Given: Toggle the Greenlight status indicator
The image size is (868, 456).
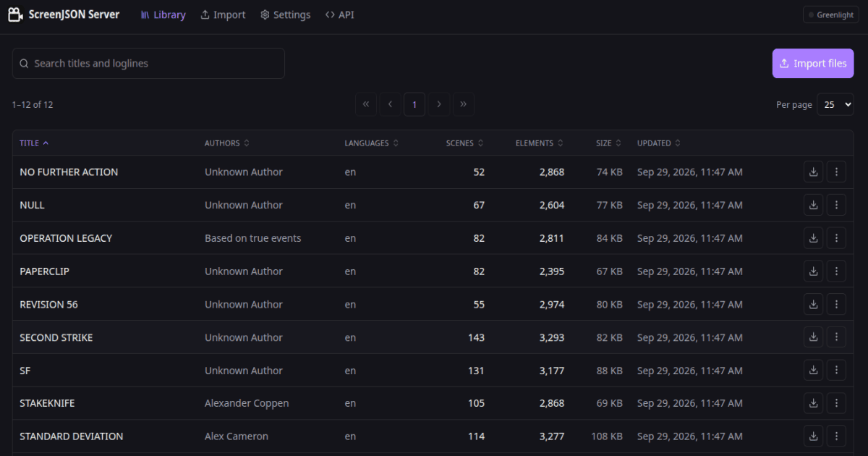Looking at the screenshot, I should 830,14.
